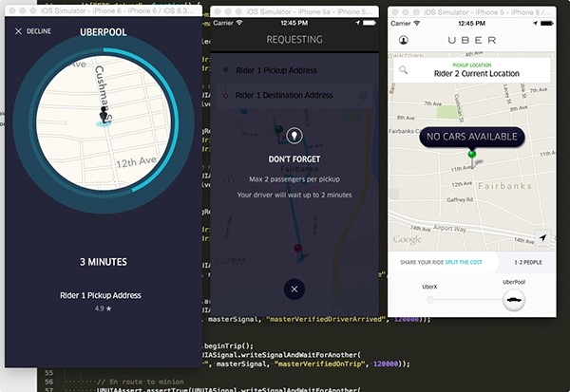Click the Google logo on the Uber map
The image size is (570, 392).
[x=408, y=240]
